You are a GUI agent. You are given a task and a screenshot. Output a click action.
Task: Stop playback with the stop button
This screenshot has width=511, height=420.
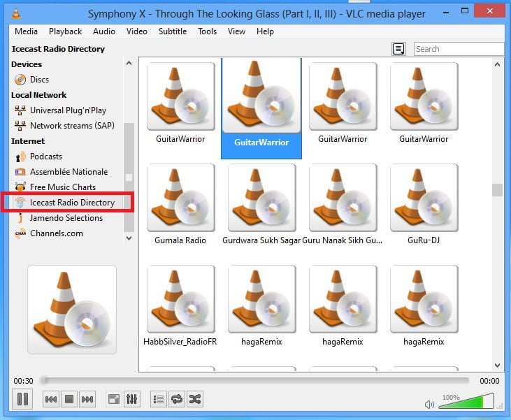point(69,399)
